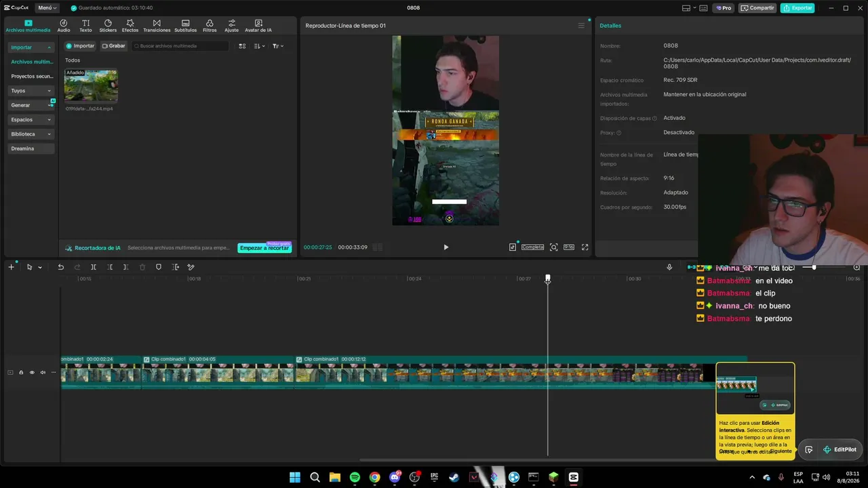This screenshot has width=868, height=488.
Task: Select Proyectos secundarios in the sidebar
Action: point(31,77)
